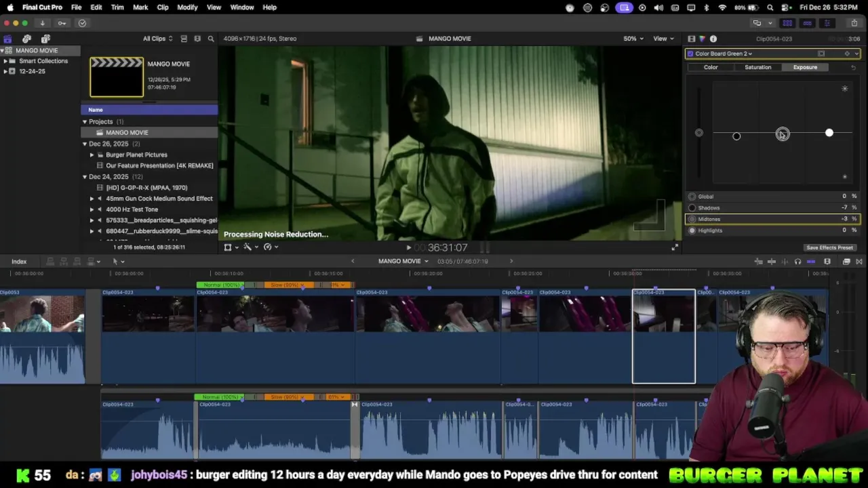Viewport: 868px width, 488px height.
Task: Add keyframe for Color Board effect
Action: click(x=847, y=54)
